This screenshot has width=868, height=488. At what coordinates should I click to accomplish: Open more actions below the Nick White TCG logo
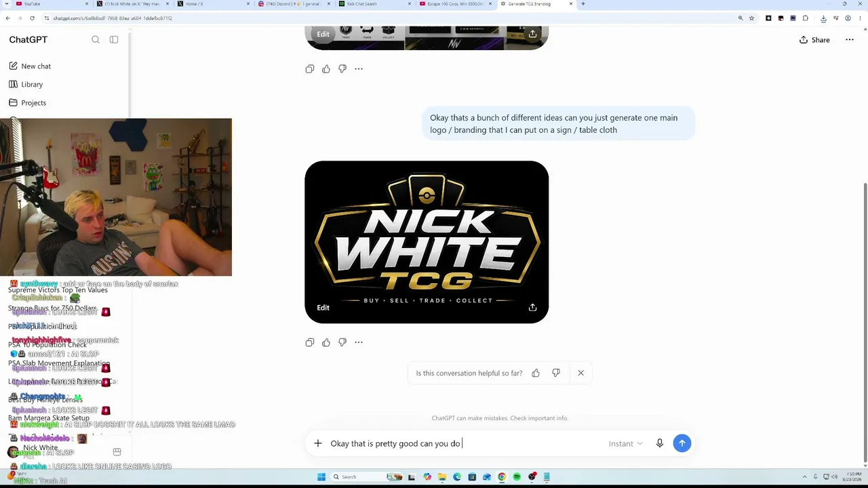[x=359, y=342]
